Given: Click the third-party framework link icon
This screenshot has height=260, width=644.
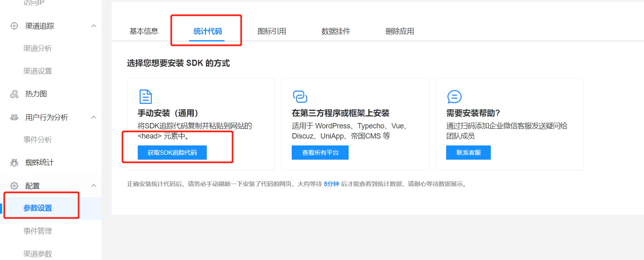Looking at the screenshot, I should click(x=300, y=97).
